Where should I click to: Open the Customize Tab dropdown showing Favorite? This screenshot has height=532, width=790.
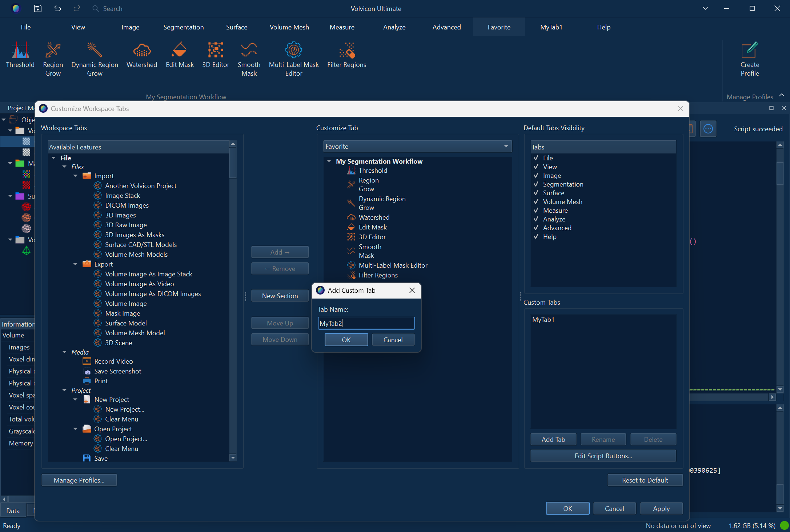click(x=506, y=146)
